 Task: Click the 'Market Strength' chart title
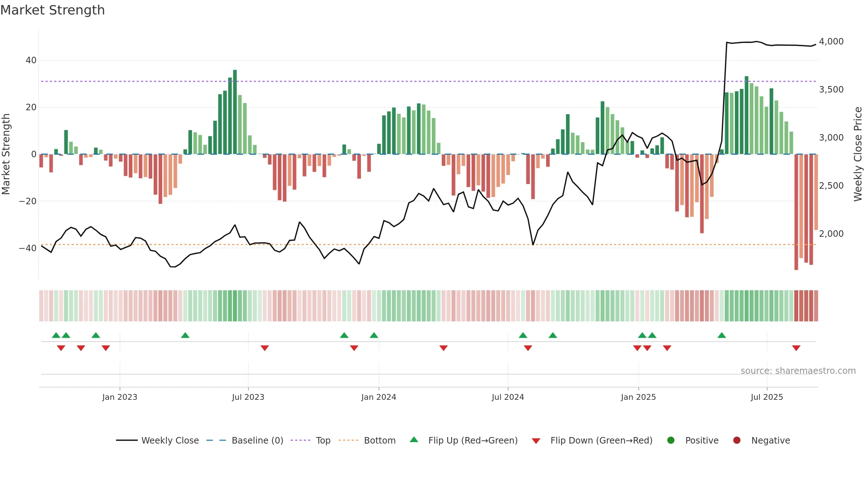[52, 10]
